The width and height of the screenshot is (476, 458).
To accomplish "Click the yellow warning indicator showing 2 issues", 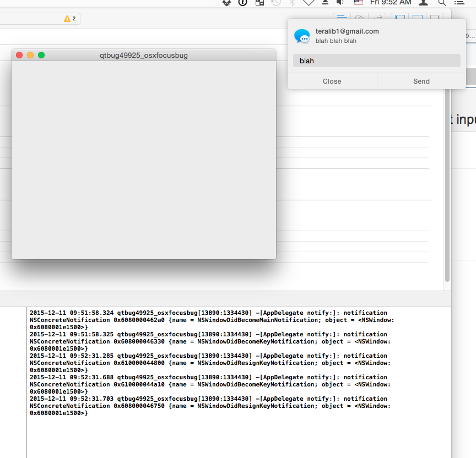I will coord(70,19).
